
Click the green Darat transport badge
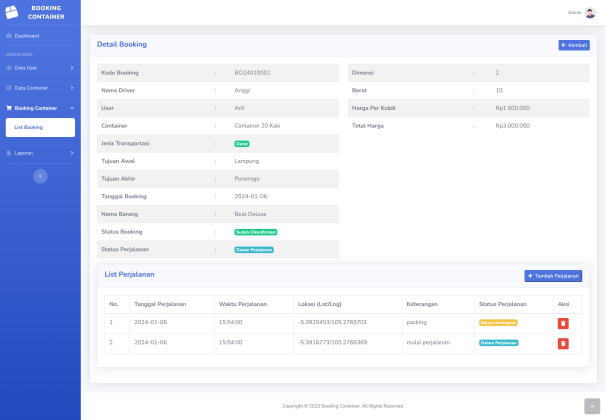pyautogui.click(x=241, y=144)
